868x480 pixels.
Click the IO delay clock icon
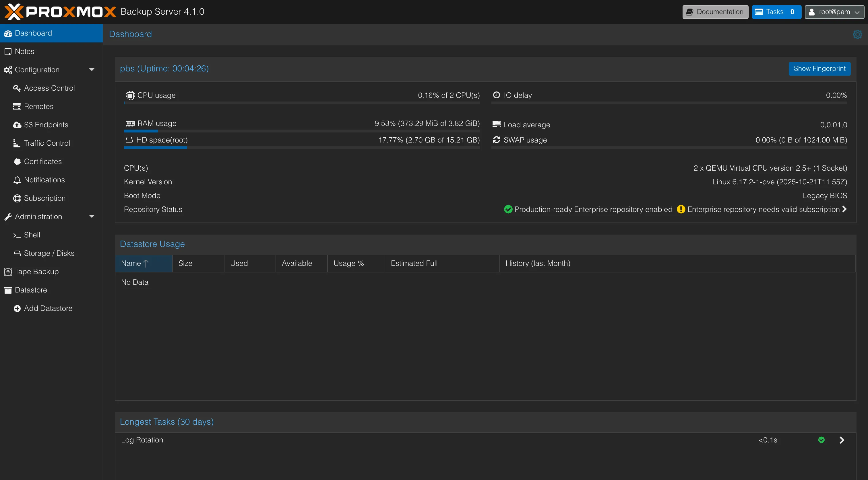tap(496, 95)
